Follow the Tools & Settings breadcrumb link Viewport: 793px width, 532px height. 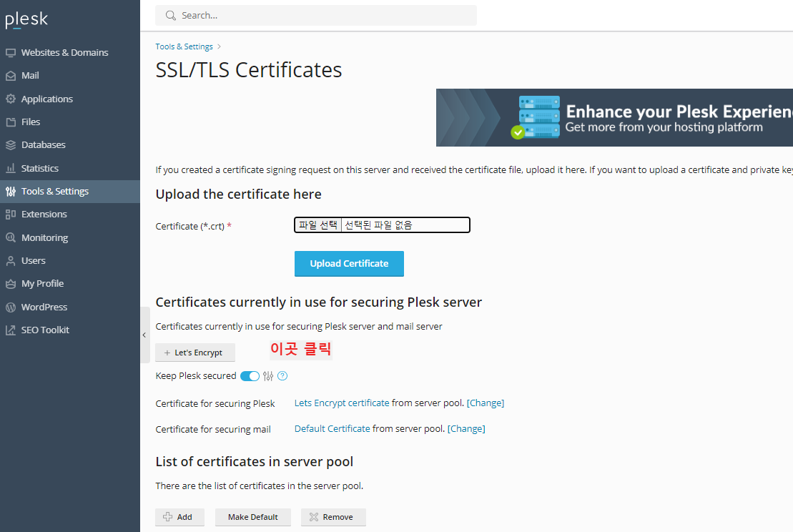184,46
